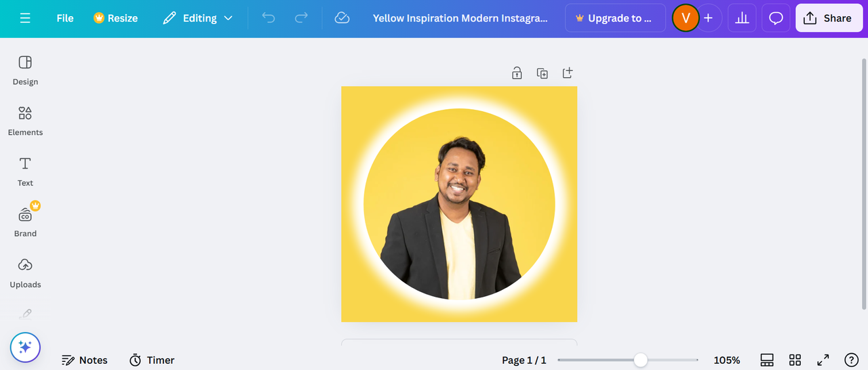The height and width of the screenshot is (370, 868).
Task: Open the File menu
Action: point(65,18)
